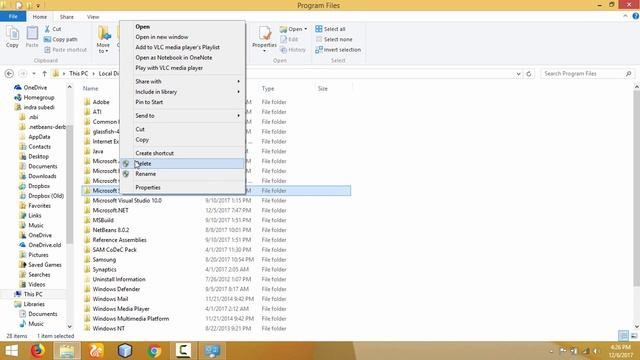Open This PC in navigation pane
This screenshot has width=640, height=360.
coord(33,294)
